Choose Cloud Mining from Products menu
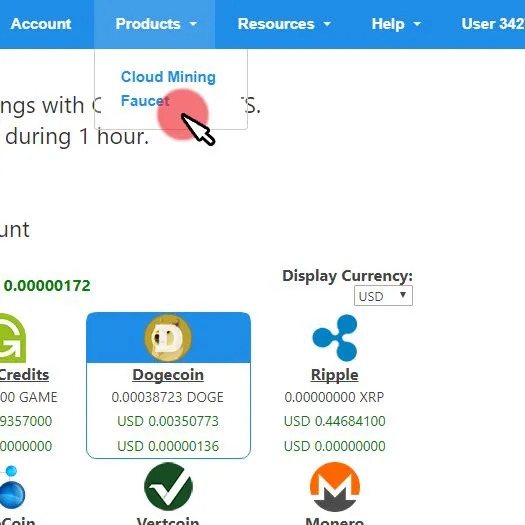The width and height of the screenshot is (525, 525). pyautogui.click(x=168, y=77)
